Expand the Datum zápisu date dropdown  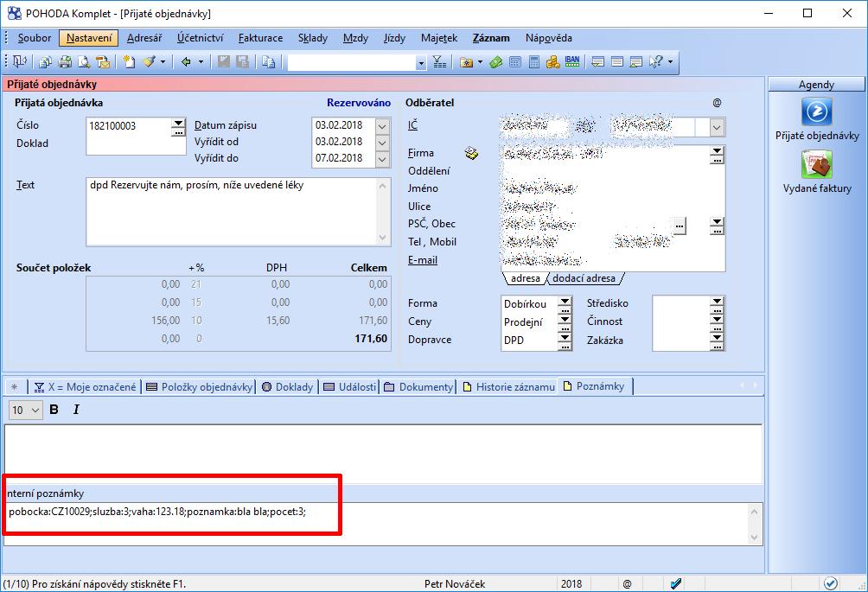pyautogui.click(x=382, y=126)
